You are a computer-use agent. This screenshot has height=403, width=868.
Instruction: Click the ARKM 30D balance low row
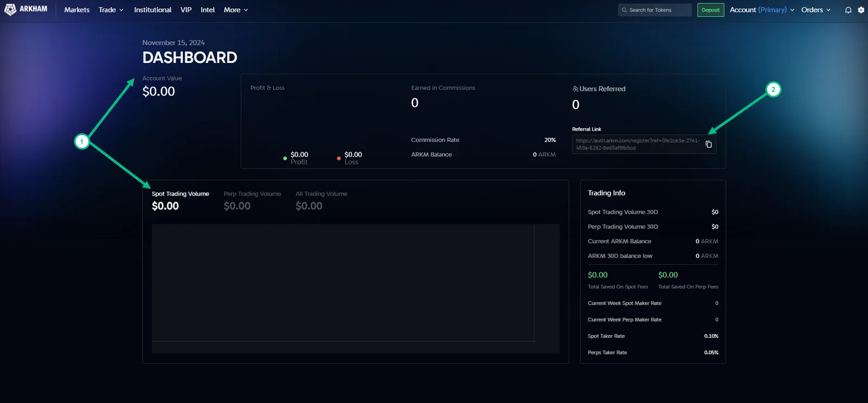pyautogui.click(x=653, y=256)
